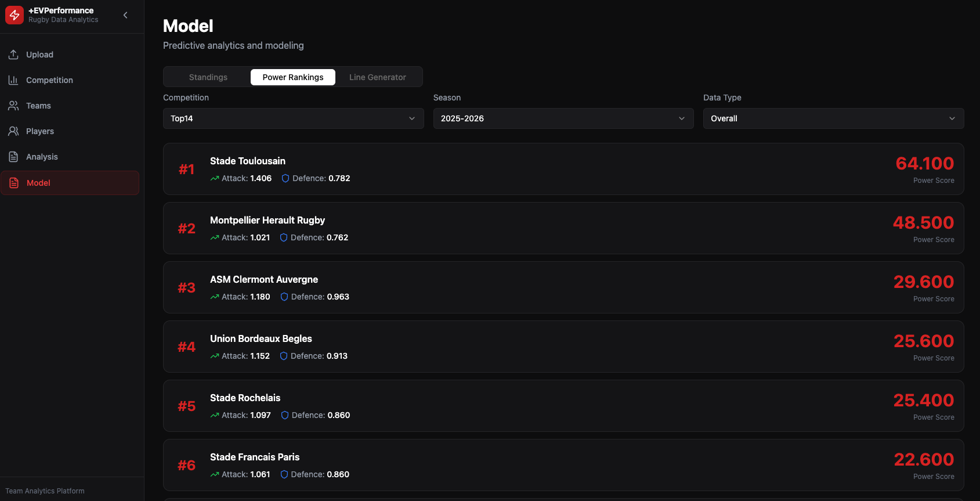Click the Model page heading

pos(188,26)
